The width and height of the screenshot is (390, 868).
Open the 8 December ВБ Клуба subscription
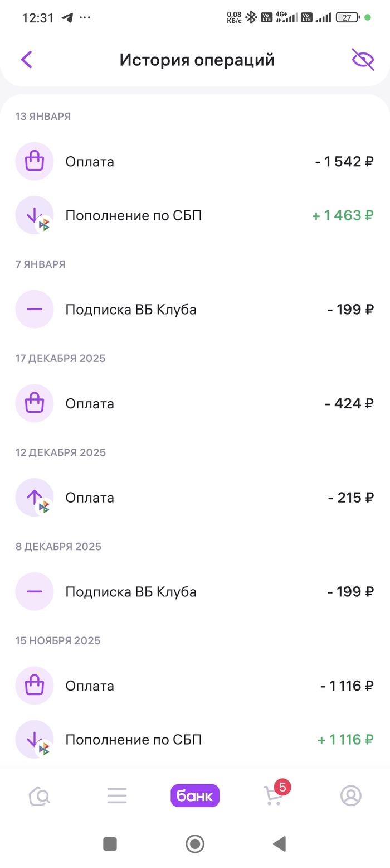coord(195,591)
